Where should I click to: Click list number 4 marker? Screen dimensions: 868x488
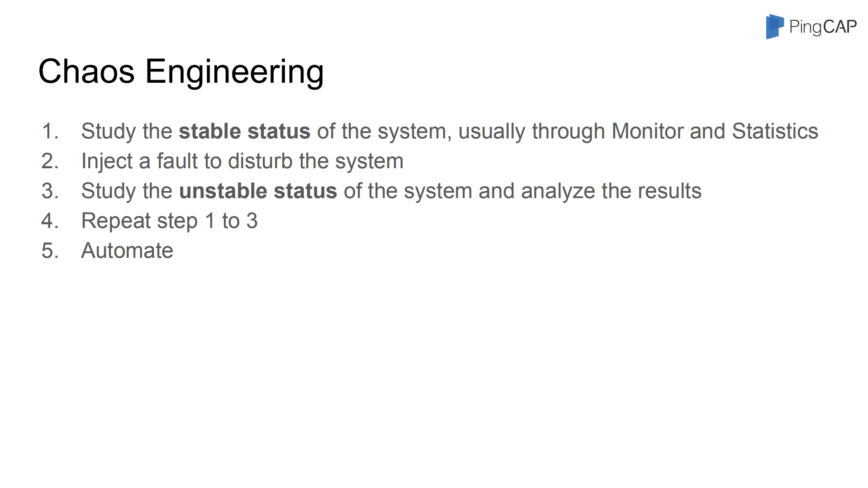pos(50,221)
